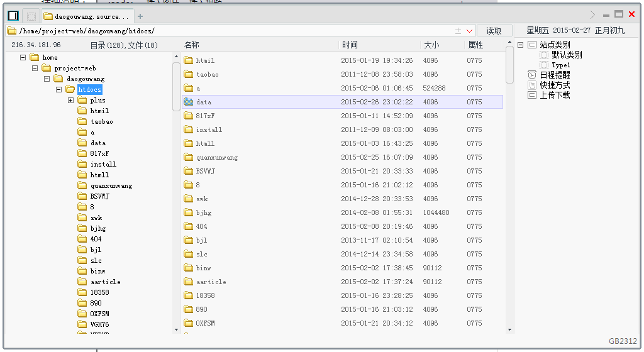Click the dotted square icon beside the tab

pyautogui.click(x=31, y=16)
